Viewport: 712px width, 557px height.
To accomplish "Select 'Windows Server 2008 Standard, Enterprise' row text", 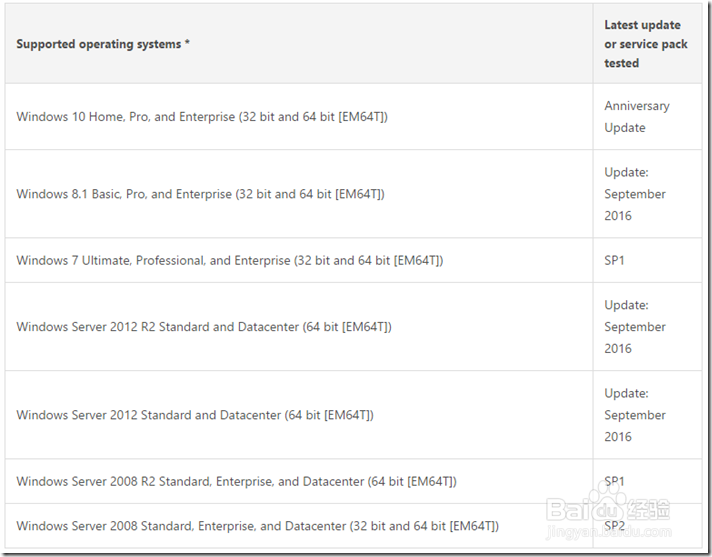I will [x=257, y=526].
